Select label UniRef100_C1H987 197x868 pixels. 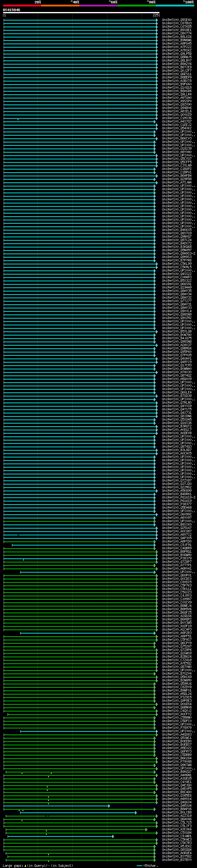tap(177, 599)
